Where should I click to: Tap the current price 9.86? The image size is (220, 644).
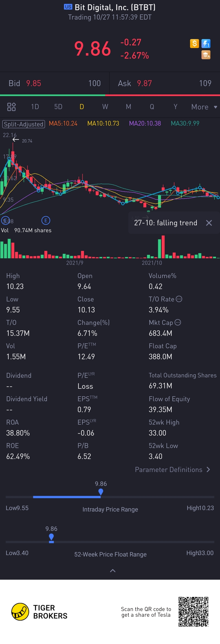[92, 48]
